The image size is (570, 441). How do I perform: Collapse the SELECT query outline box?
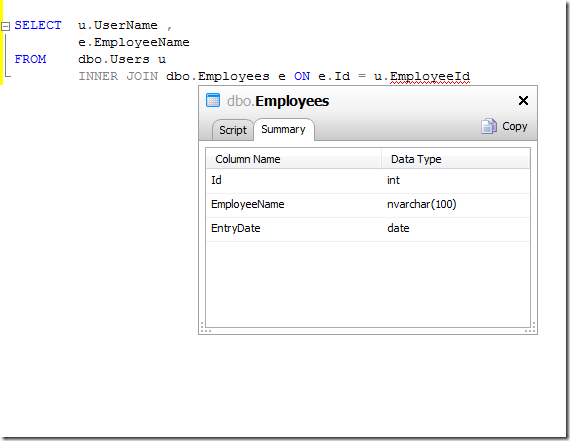pyautogui.click(x=5, y=27)
